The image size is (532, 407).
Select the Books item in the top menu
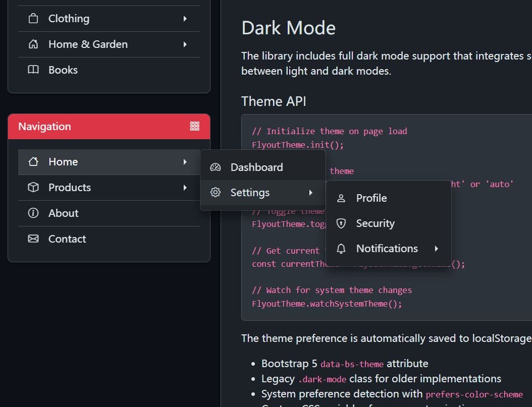click(x=63, y=70)
